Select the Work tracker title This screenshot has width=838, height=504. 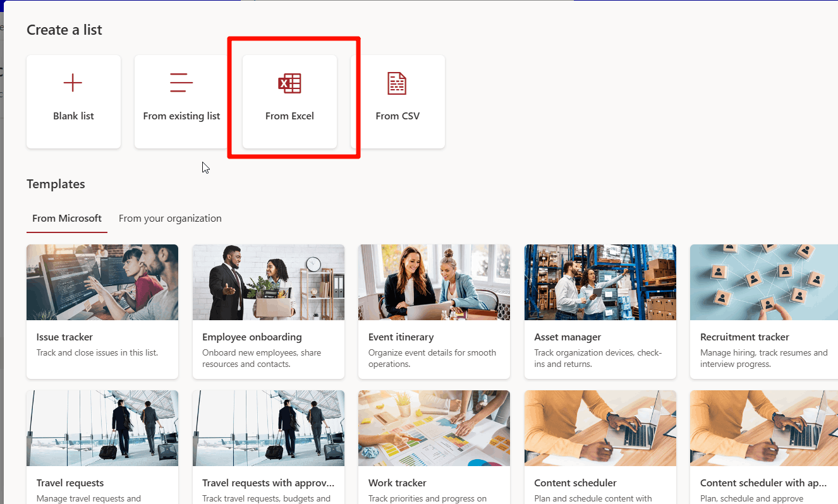398,483
